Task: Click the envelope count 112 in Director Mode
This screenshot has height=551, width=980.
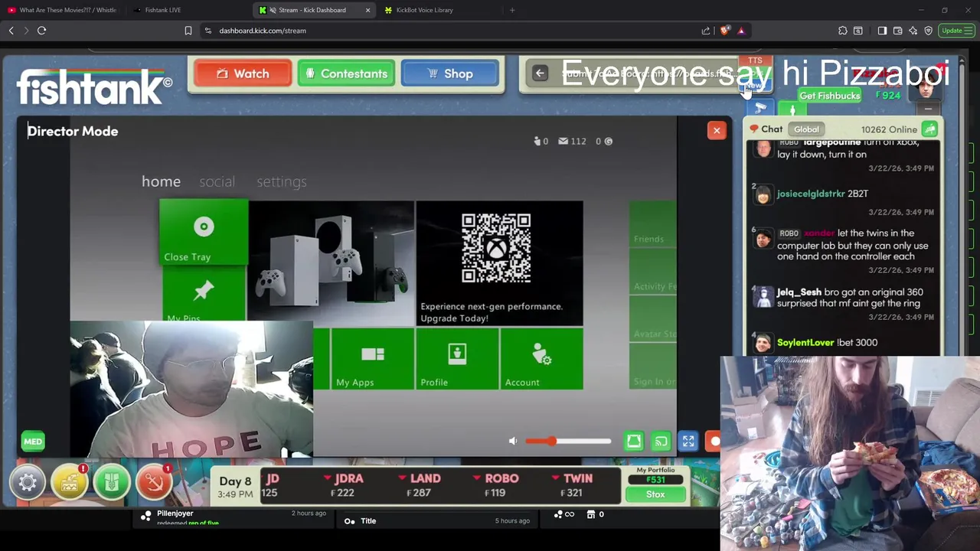Action: [572, 141]
